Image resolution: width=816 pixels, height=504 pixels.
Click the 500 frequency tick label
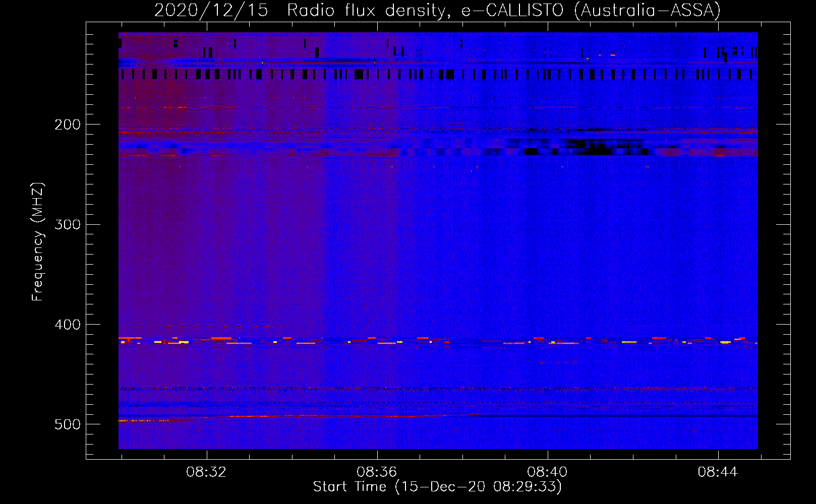(x=68, y=424)
